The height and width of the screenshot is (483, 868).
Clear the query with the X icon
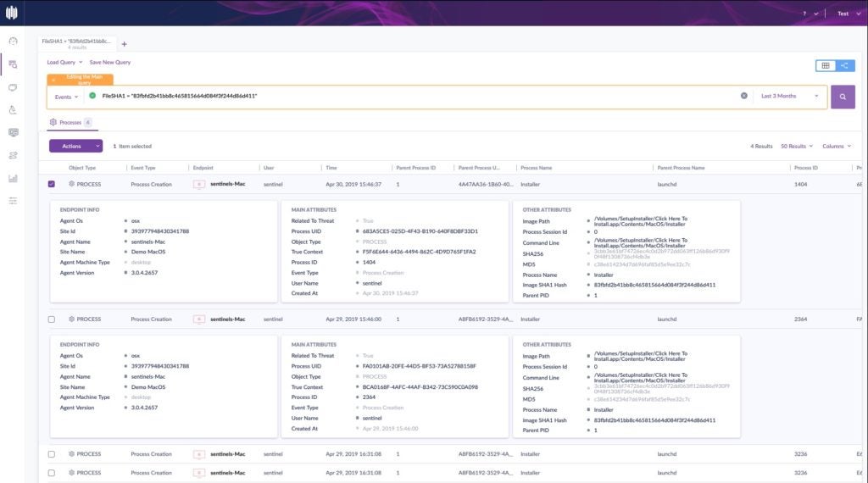point(744,96)
